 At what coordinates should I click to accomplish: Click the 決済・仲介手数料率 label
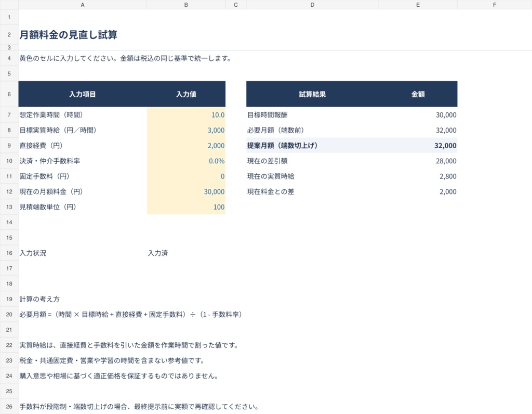pyautogui.click(x=49, y=161)
